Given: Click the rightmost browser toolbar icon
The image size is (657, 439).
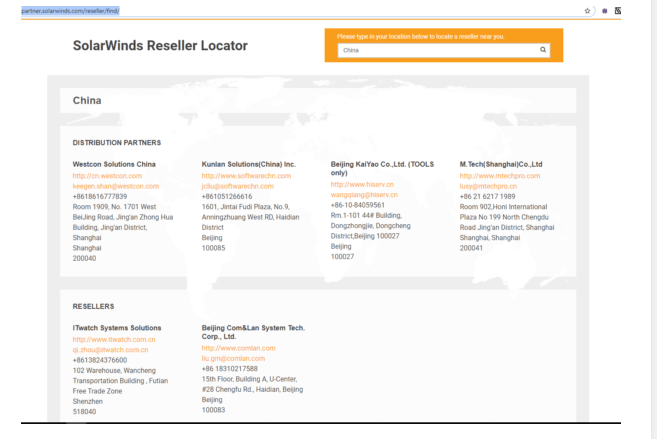Looking at the screenshot, I should click(618, 11).
